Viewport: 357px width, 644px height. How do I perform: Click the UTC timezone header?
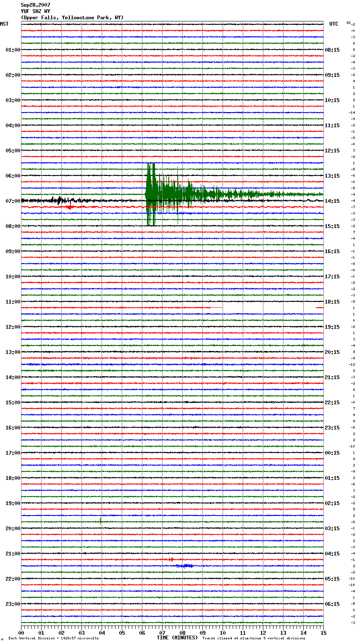coord(334,24)
